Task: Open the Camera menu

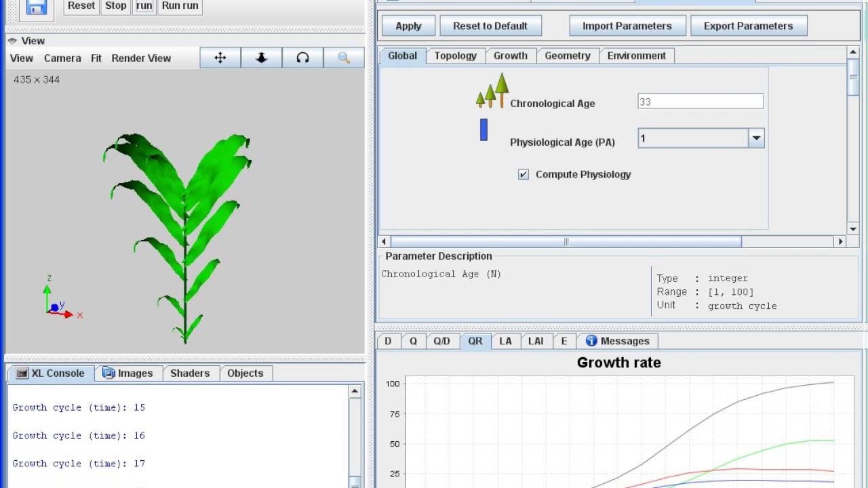Action: [62, 58]
